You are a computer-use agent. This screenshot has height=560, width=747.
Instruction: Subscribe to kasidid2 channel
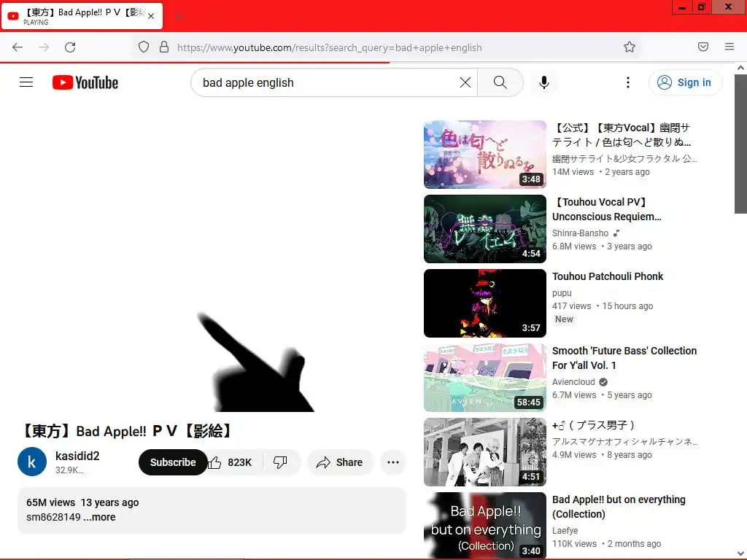pos(173,462)
